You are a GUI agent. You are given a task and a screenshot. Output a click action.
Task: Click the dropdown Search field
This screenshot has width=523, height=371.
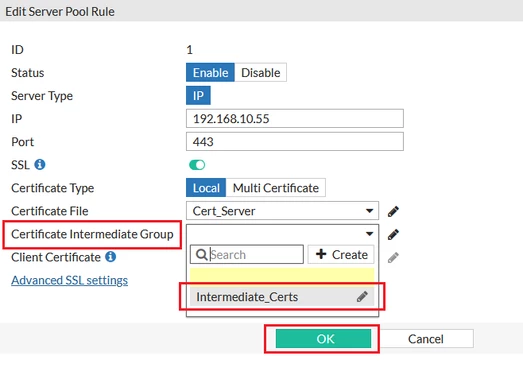pyautogui.click(x=247, y=255)
